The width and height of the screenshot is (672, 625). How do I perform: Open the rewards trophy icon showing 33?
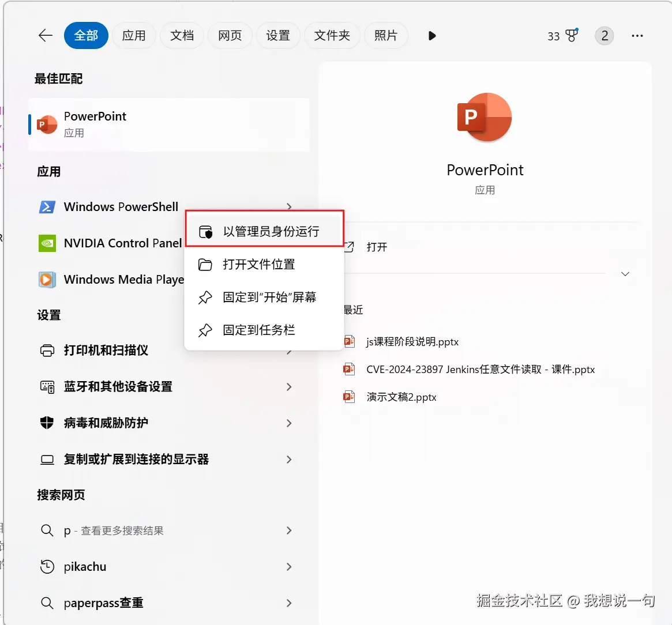[572, 36]
